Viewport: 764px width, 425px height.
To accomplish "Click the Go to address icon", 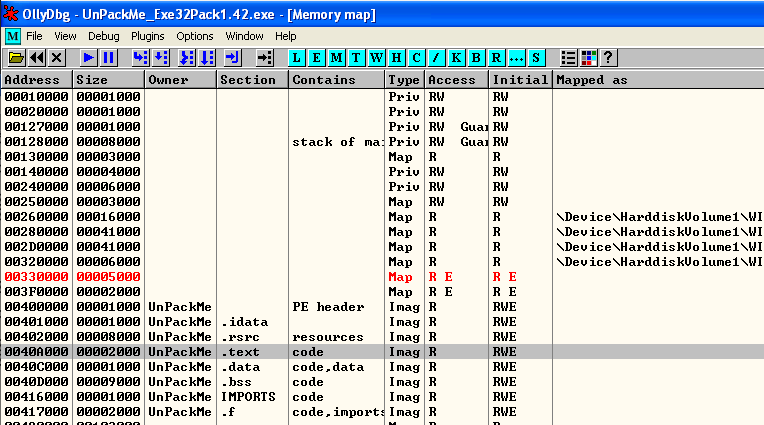I will click(x=265, y=58).
